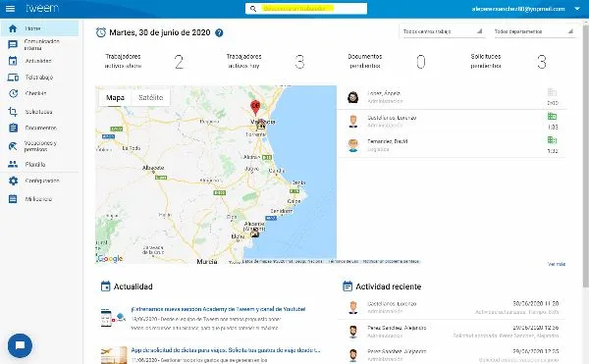Expand Todos centros trabajo dropdown
Image resolution: width=589 pixels, height=364 pixels.
pos(442,31)
